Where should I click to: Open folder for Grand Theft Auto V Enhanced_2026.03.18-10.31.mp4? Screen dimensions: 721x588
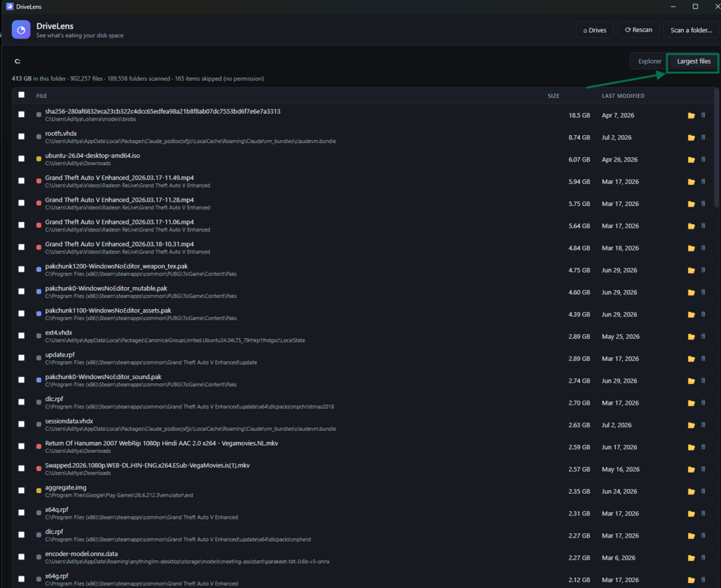click(x=692, y=248)
